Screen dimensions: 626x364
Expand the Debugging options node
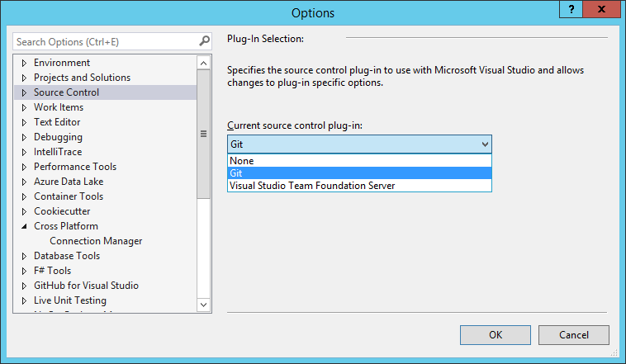[x=24, y=137]
